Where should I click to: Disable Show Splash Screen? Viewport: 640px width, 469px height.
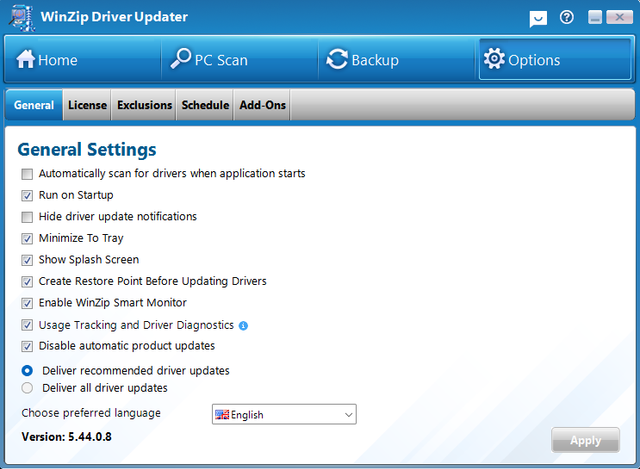(x=27, y=260)
